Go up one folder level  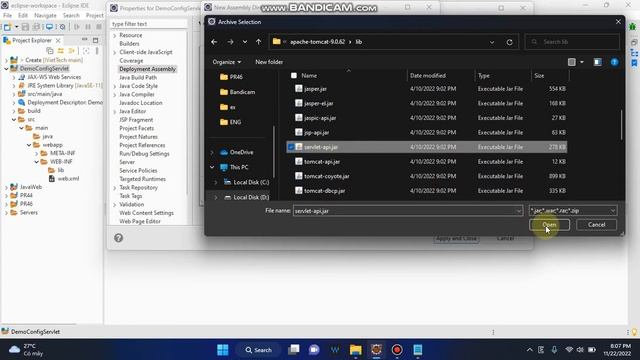coord(258,42)
